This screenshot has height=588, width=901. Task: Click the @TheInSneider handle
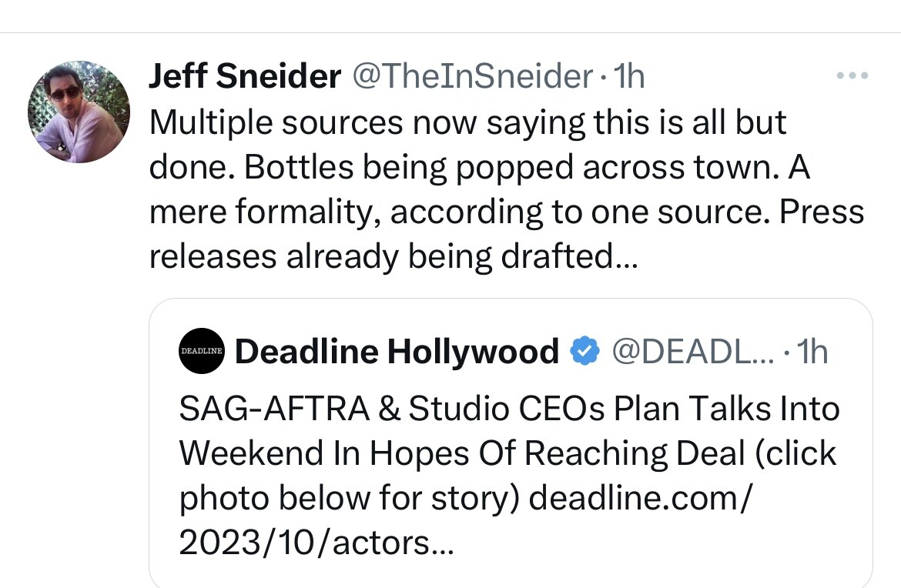[x=472, y=76]
